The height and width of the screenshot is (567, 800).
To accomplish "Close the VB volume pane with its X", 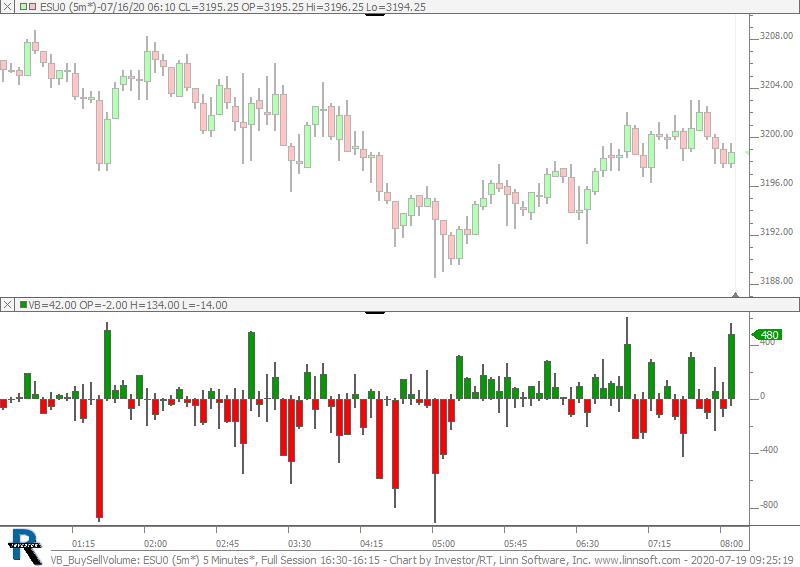I will pyautogui.click(x=7, y=305).
